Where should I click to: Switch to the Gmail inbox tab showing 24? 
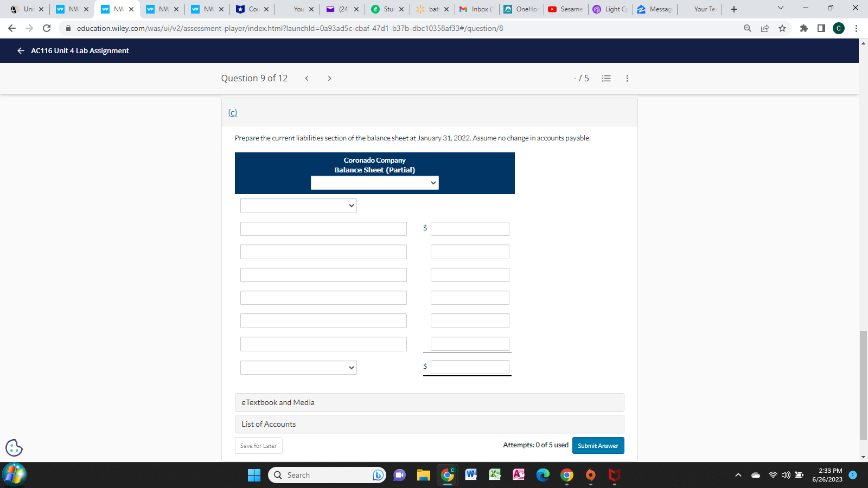click(x=341, y=9)
